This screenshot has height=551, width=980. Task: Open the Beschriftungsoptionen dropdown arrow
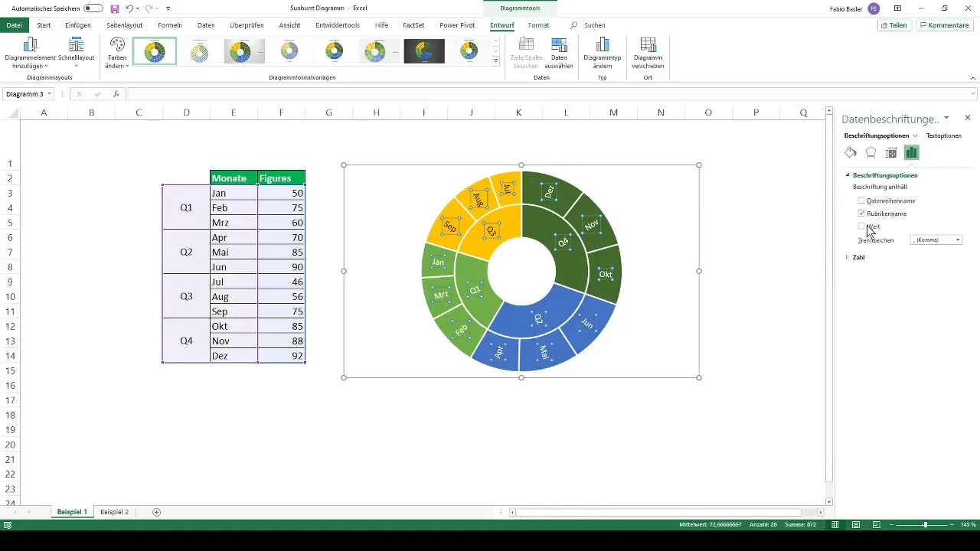pos(915,135)
